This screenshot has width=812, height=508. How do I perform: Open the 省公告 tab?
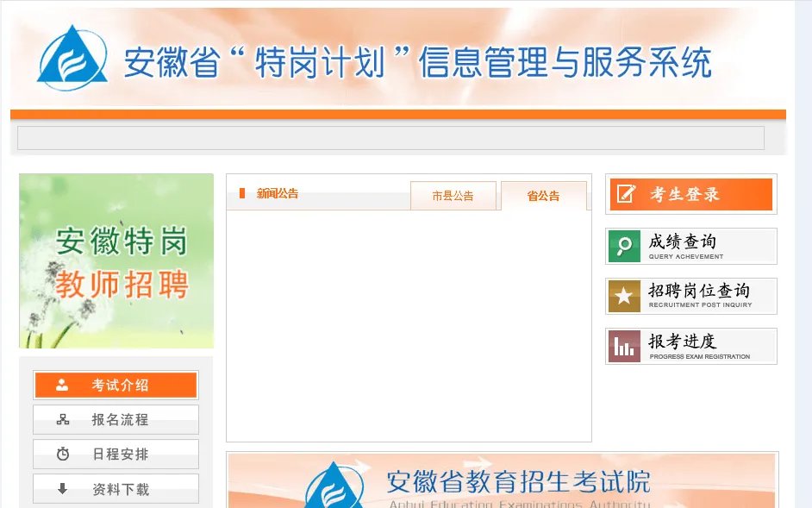pyautogui.click(x=542, y=195)
